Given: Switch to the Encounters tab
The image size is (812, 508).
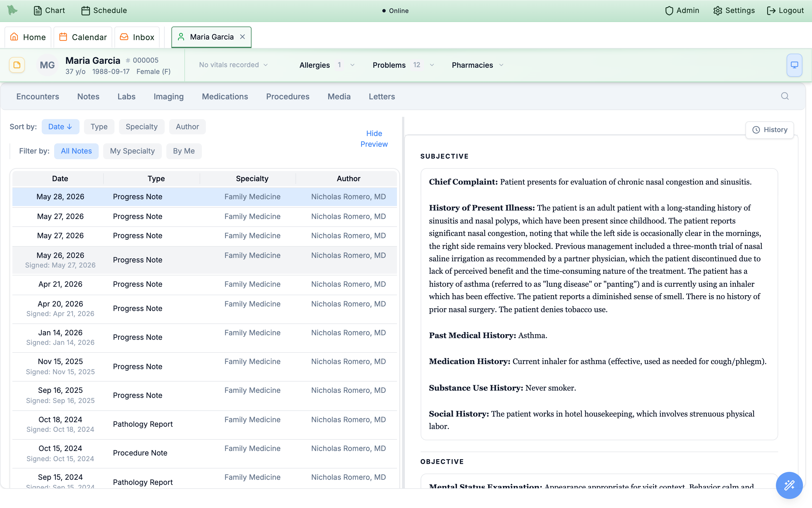Looking at the screenshot, I should pyautogui.click(x=37, y=97).
